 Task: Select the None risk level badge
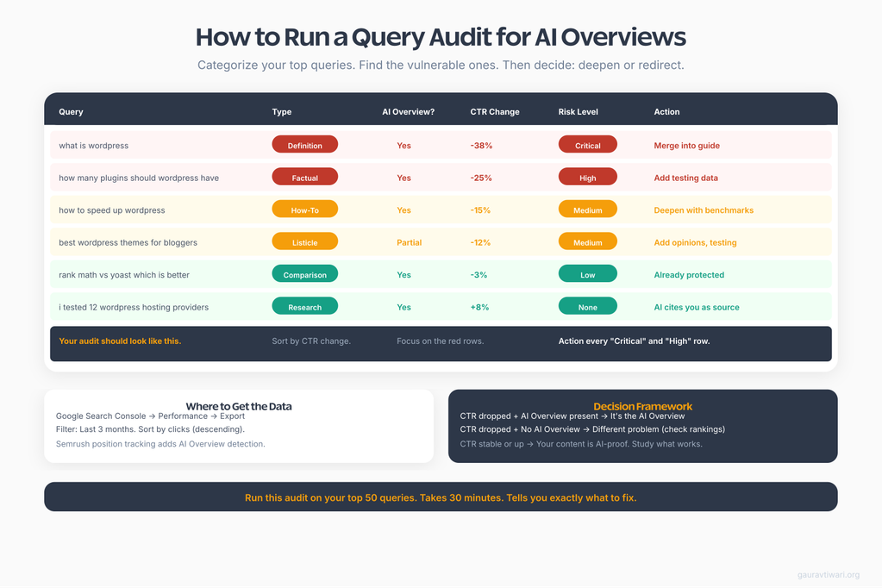587,307
